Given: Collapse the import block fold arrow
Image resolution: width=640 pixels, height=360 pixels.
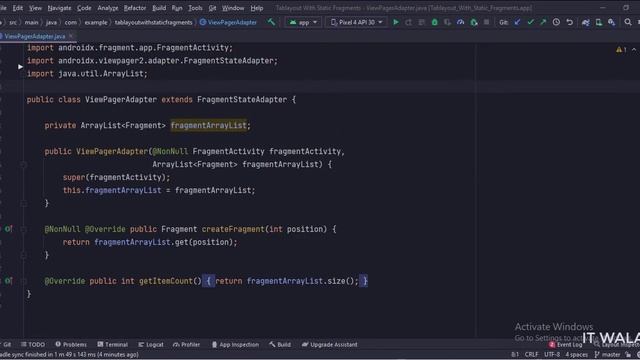Looking at the screenshot, I should pos(20,67).
